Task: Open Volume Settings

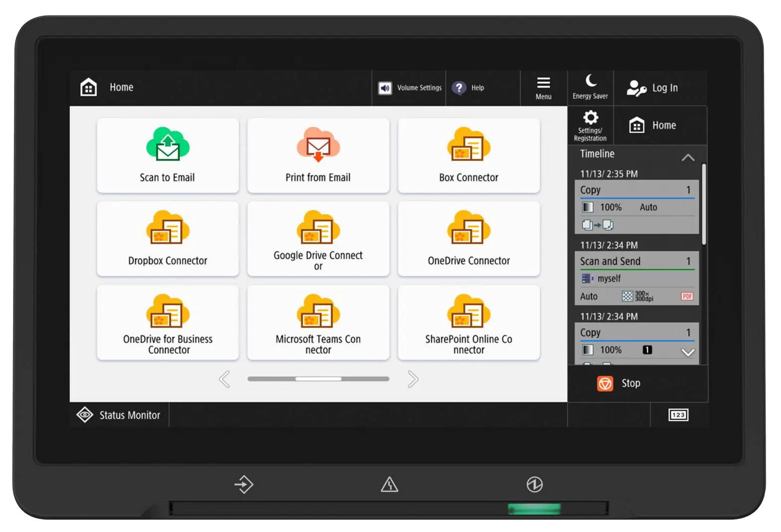Action: click(409, 88)
